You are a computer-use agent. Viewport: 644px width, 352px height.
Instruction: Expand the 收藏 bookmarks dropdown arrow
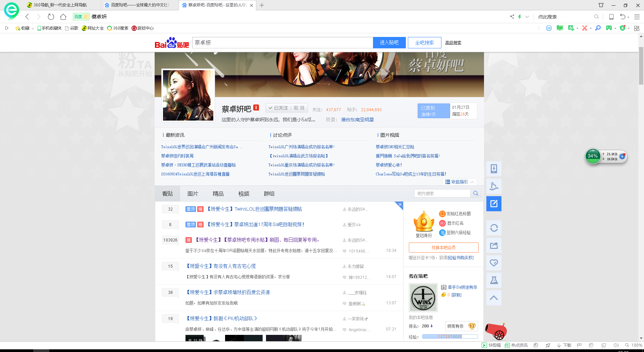tap(33, 29)
